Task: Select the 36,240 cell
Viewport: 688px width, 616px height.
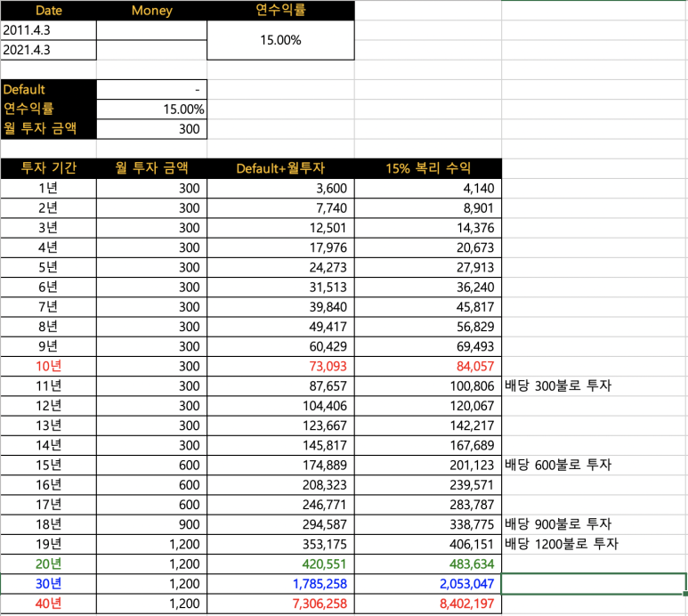Action: (428, 287)
